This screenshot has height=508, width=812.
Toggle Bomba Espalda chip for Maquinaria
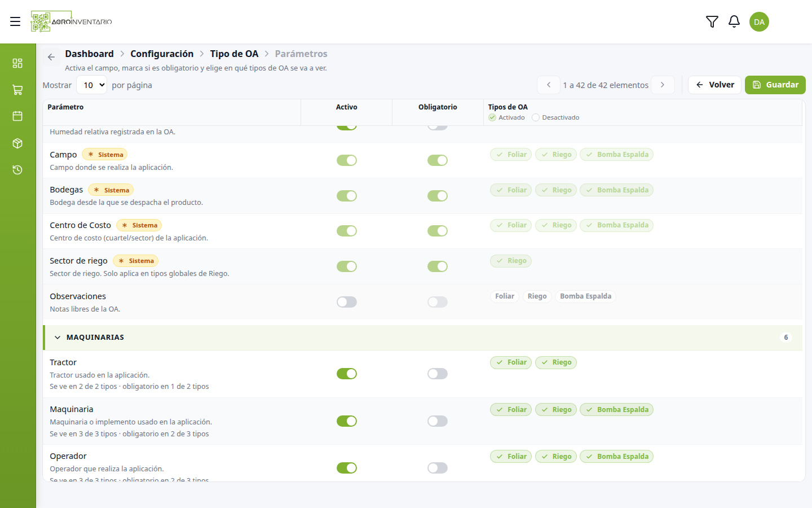click(616, 410)
